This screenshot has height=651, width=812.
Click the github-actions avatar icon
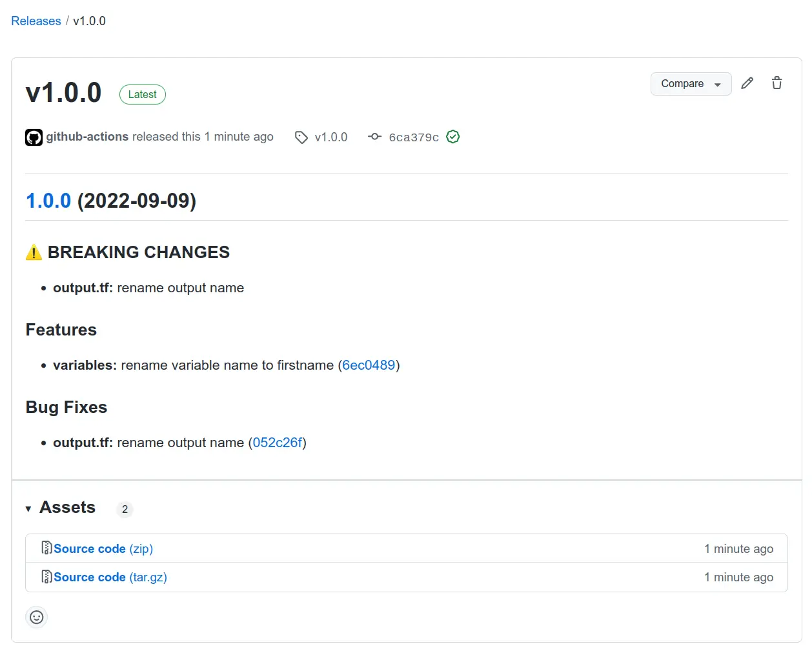click(x=34, y=137)
